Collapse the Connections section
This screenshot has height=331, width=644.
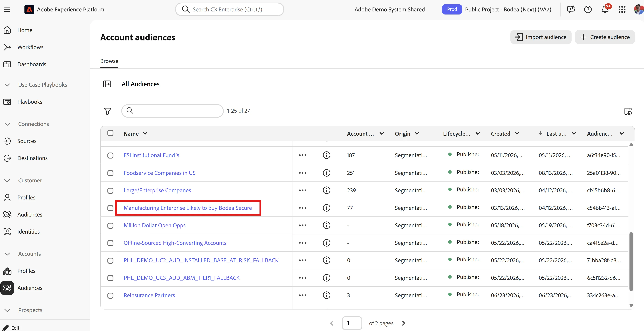[7, 124]
